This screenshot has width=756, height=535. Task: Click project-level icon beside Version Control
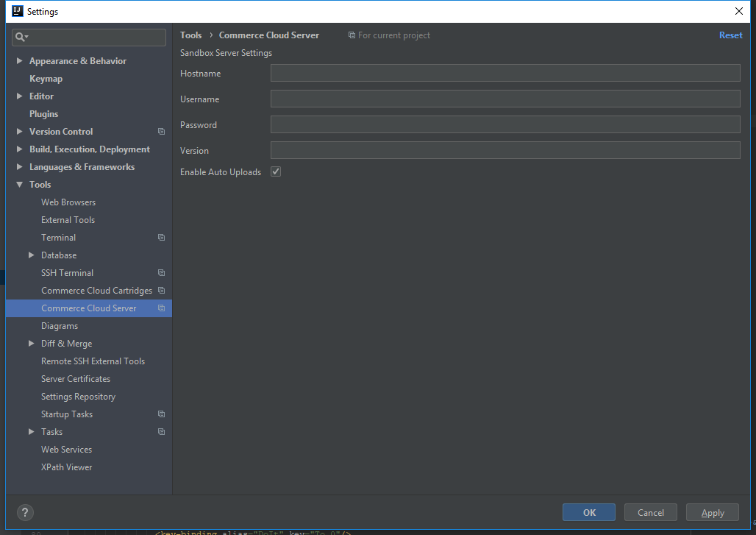[162, 132]
